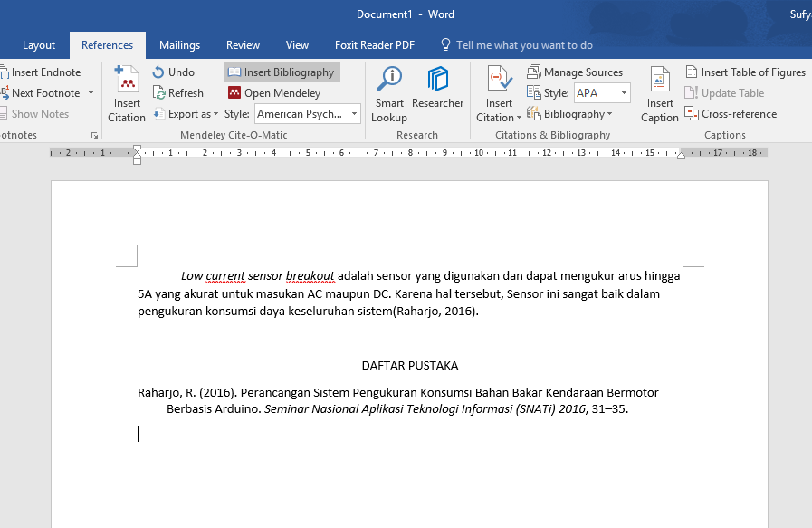Click the underlined word breakout

click(310, 276)
